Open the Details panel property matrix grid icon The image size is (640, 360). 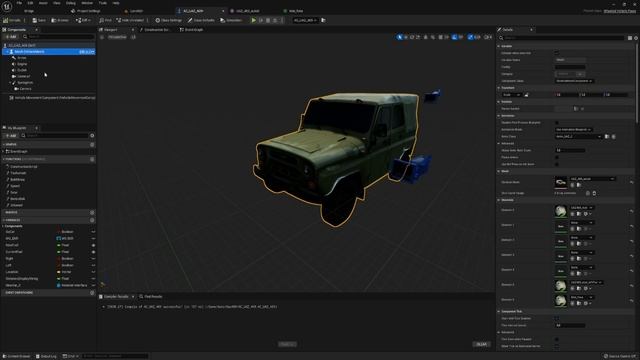pyautogui.click(x=630, y=38)
